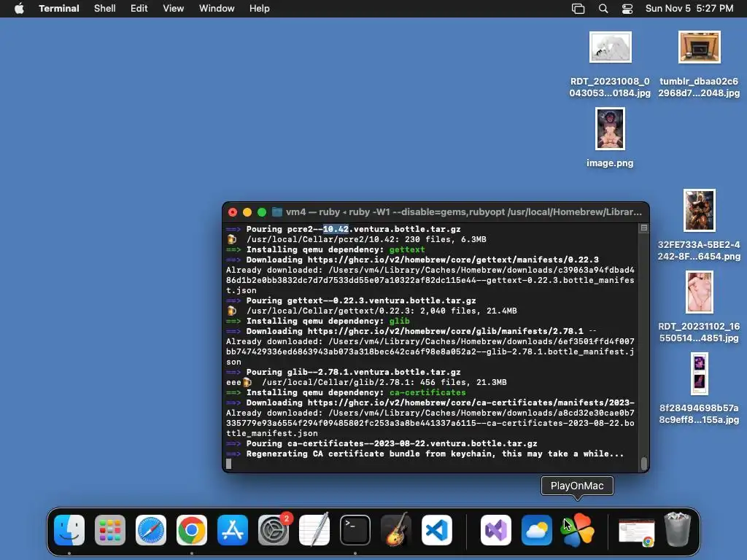Launch Safari from the Dock
The height and width of the screenshot is (560, 747).
tap(151, 530)
